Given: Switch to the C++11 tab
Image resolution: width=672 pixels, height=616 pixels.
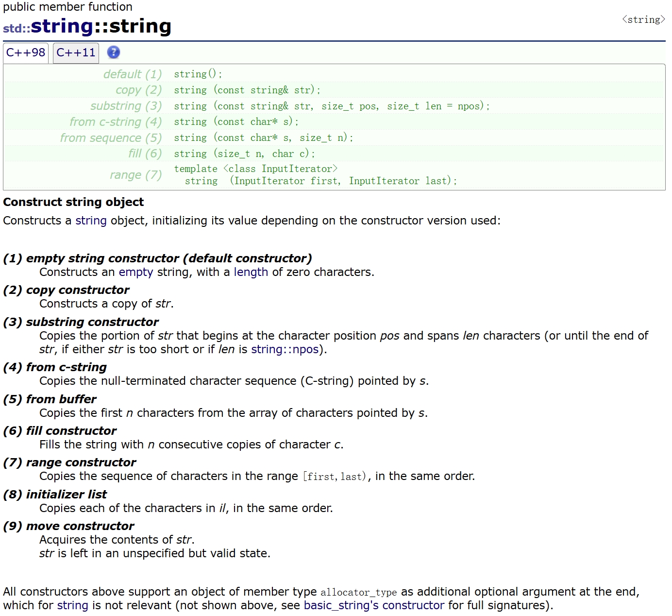Looking at the screenshot, I should point(76,52).
